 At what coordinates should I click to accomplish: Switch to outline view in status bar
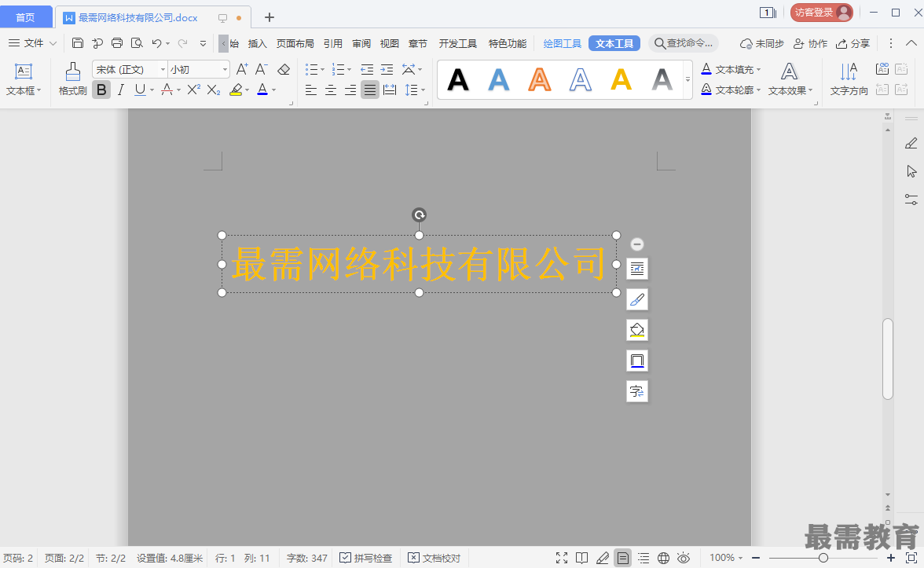click(643, 558)
